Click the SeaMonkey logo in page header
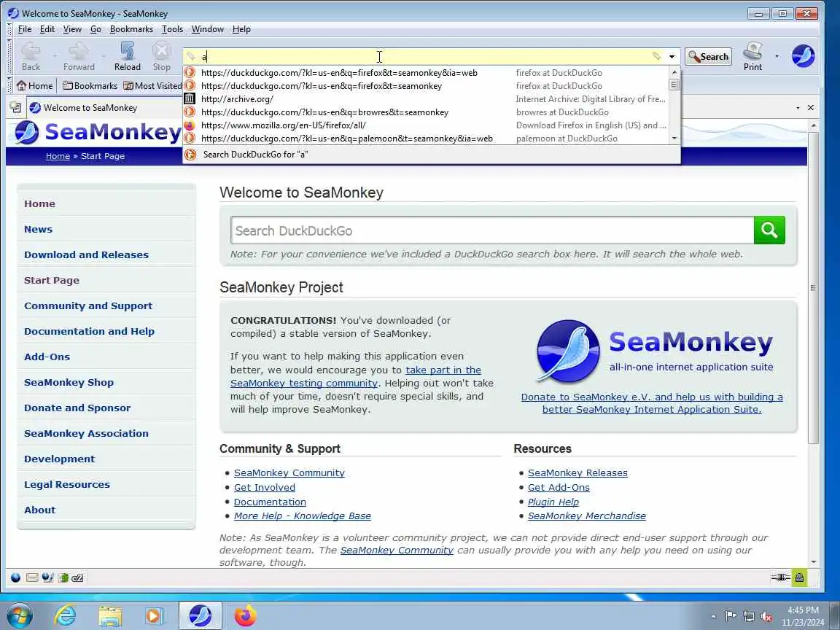The width and height of the screenshot is (840, 630). point(98,132)
